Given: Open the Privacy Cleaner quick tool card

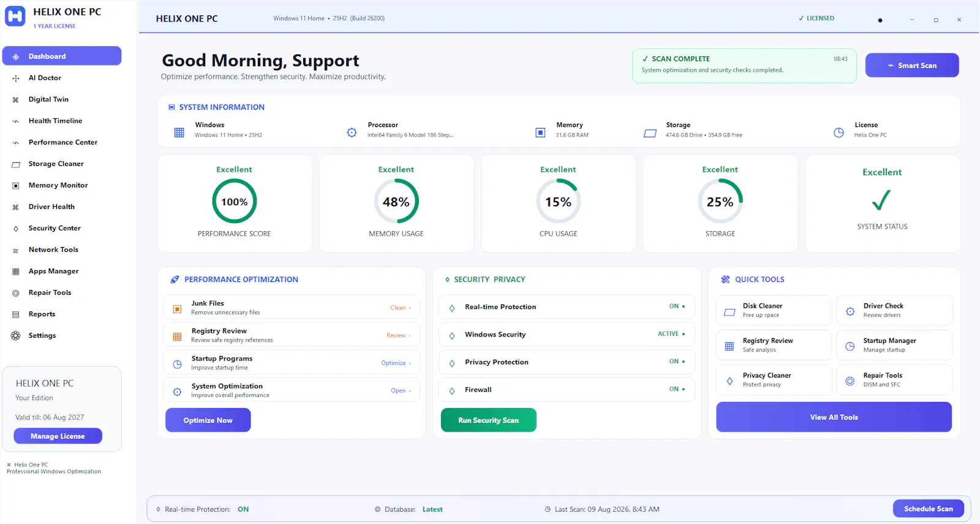Looking at the screenshot, I should coord(774,380).
